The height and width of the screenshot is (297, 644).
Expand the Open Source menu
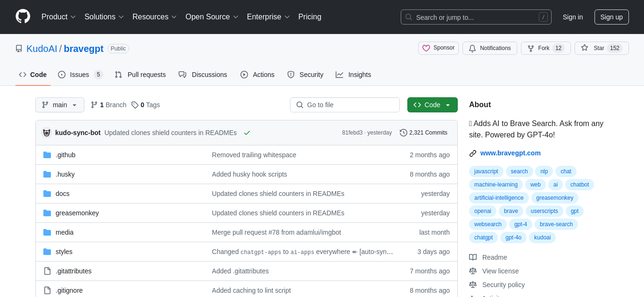coord(212,17)
